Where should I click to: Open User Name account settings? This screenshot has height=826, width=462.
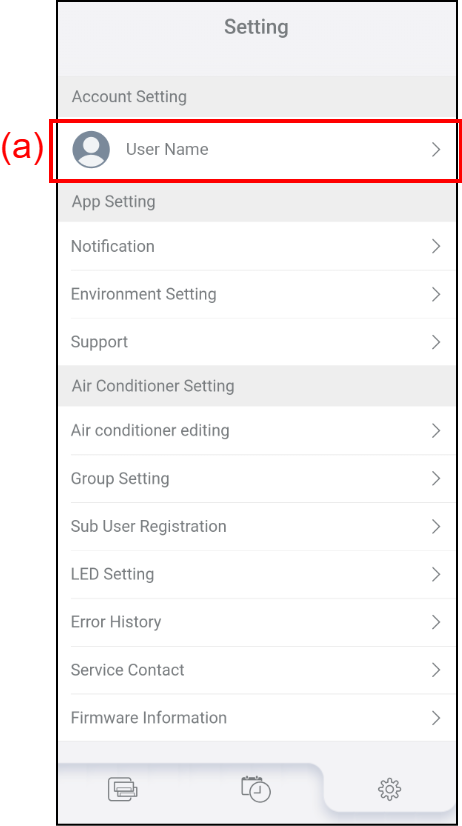coord(256,151)
